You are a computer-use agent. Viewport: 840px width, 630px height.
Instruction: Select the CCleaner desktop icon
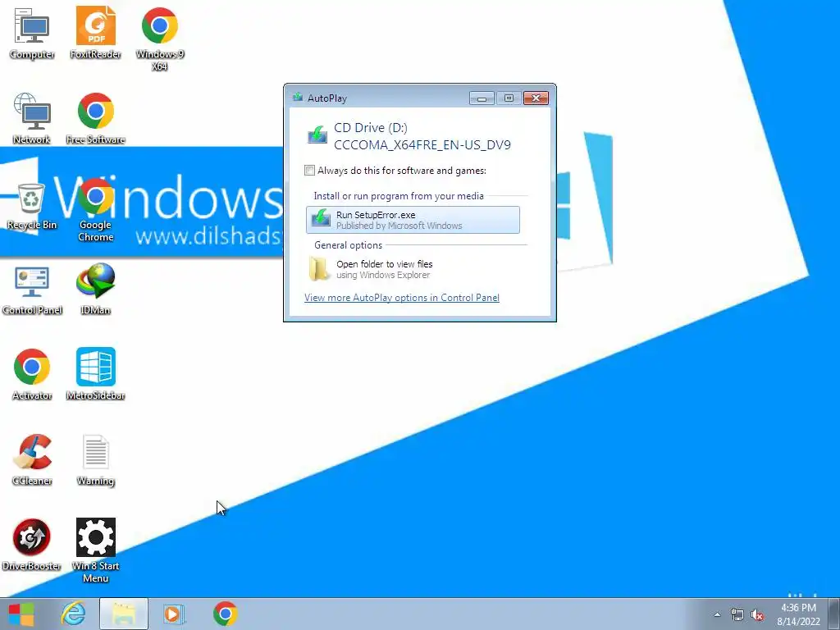click(32, 459)
